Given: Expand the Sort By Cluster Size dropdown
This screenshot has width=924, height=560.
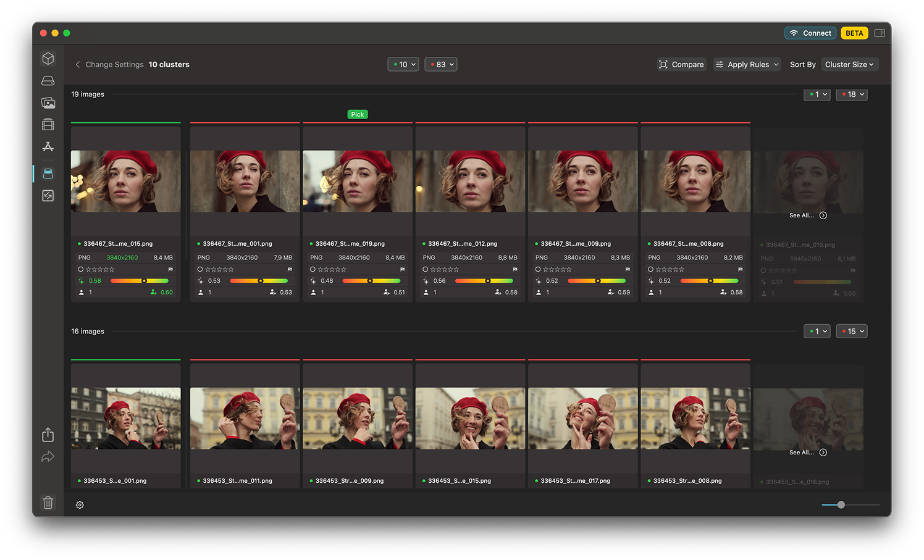Looking at the screenshot, I should (849, 64).
